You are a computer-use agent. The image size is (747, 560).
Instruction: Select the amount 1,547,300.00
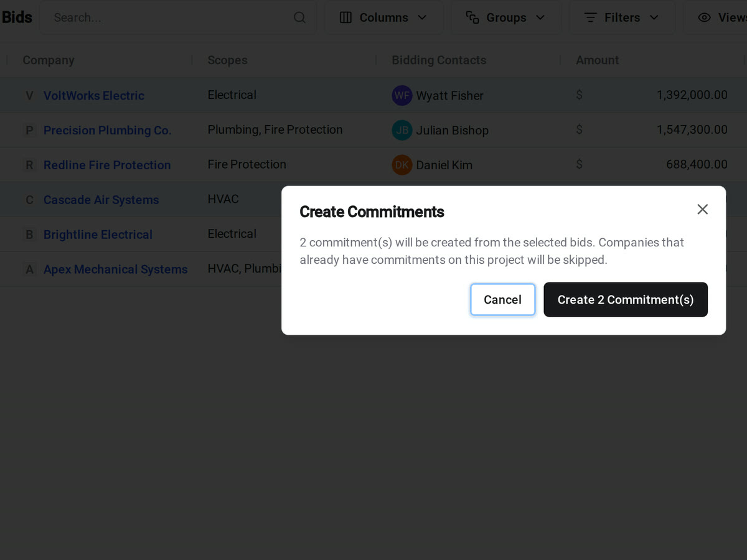coord(692,130)
